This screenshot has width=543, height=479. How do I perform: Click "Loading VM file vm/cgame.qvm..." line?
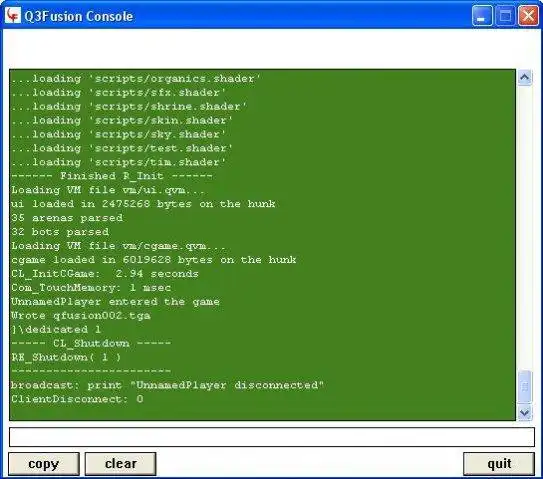coord(118,246)
